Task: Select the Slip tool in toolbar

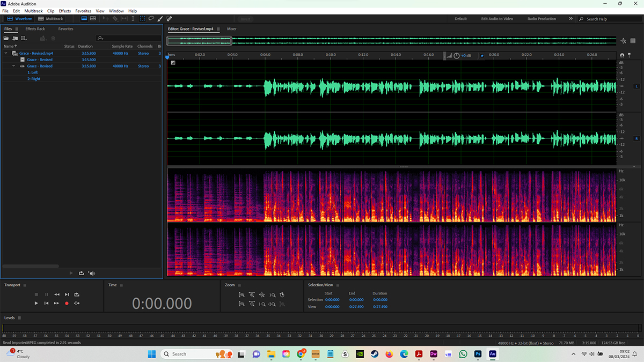Action: (124, 19)
